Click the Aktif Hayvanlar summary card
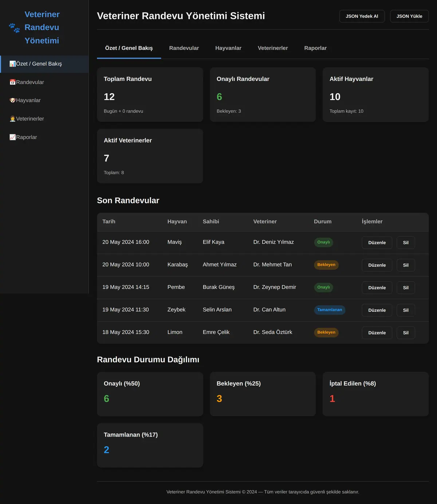The height and width of the screenshot is (504, 437). [x=376, y=95]
